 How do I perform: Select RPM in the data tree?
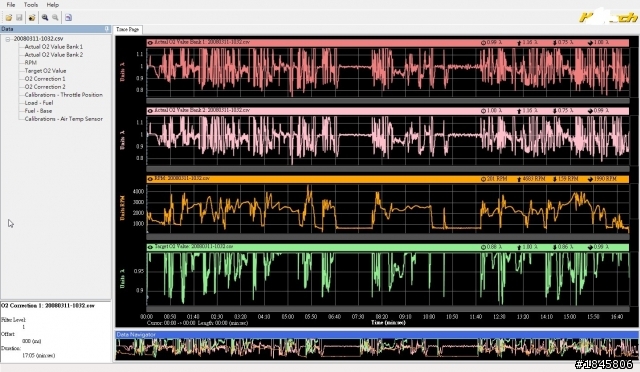[x=31, y=62]
